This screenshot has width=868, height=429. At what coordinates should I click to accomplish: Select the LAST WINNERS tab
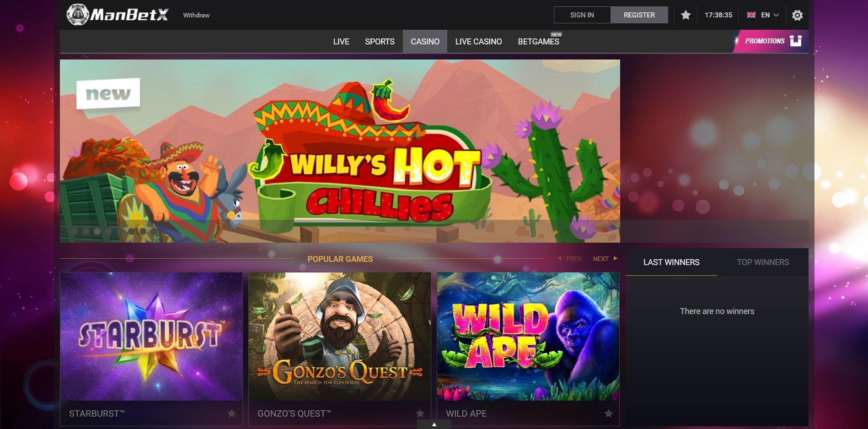pyautogui.click(x=671, y=262)
